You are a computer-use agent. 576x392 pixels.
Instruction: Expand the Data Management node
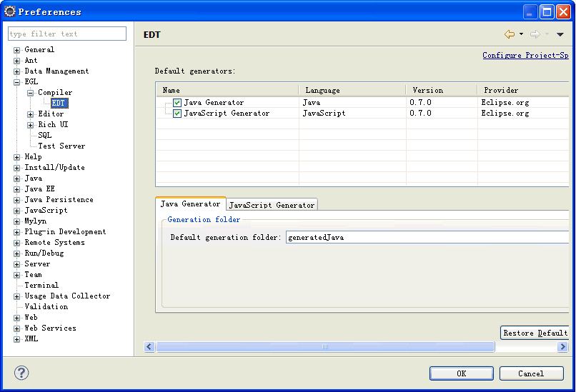(x=16, y=71)
